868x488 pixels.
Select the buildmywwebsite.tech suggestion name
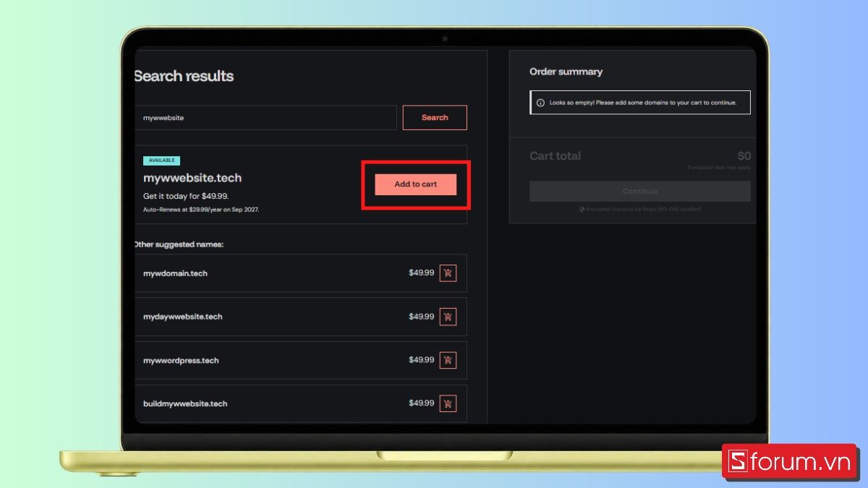click(185, 403)
